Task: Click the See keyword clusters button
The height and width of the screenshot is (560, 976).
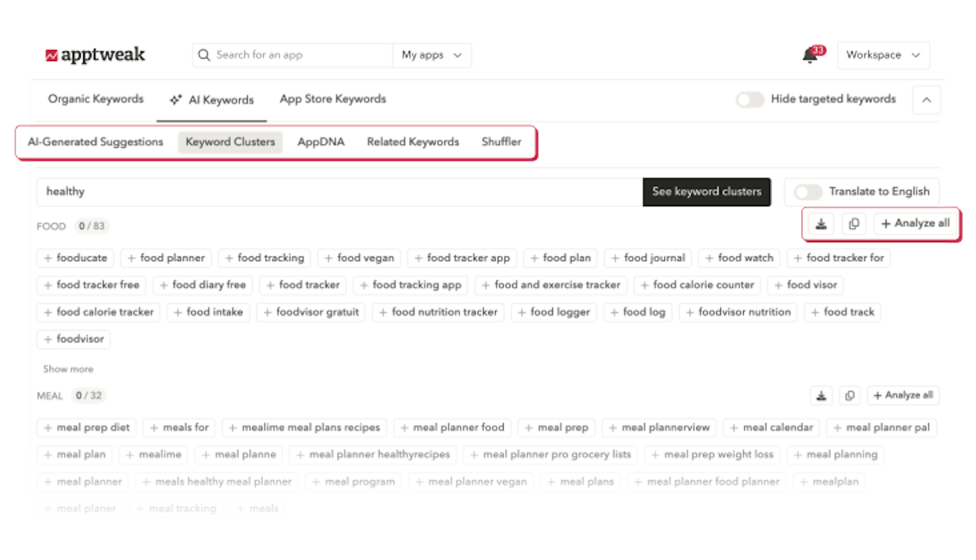Action: click(707, 191)
